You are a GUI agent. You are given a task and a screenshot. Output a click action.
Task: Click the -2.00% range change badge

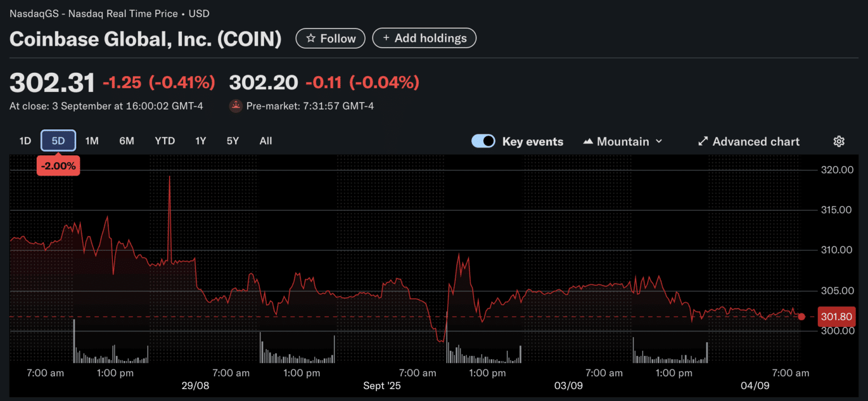coord(58,166)
